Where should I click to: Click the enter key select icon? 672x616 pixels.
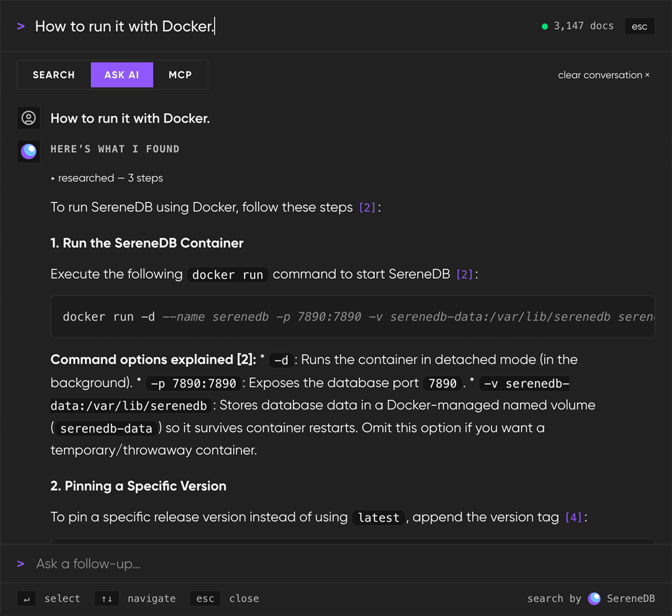(x=27, y=599)
